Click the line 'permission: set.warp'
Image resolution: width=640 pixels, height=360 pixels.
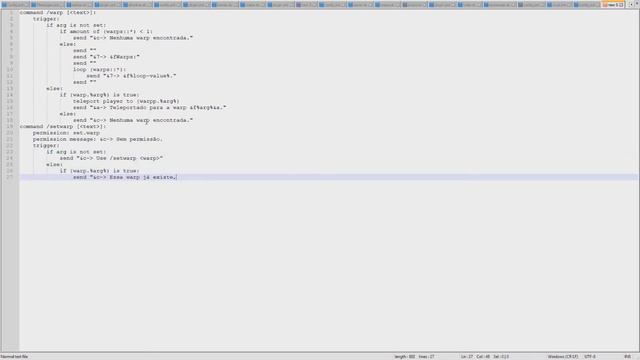(x=66, y=133)
